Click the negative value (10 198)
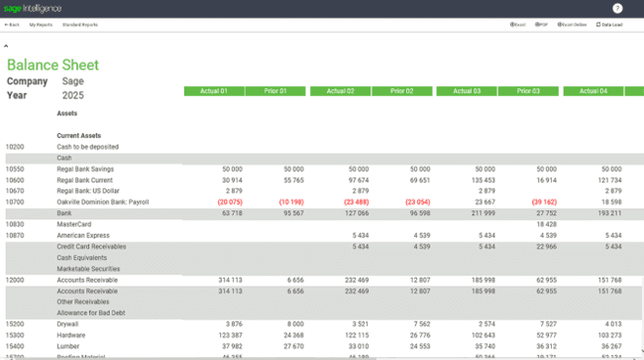Screen dimensions: 644x360 (x=291, y=201)
